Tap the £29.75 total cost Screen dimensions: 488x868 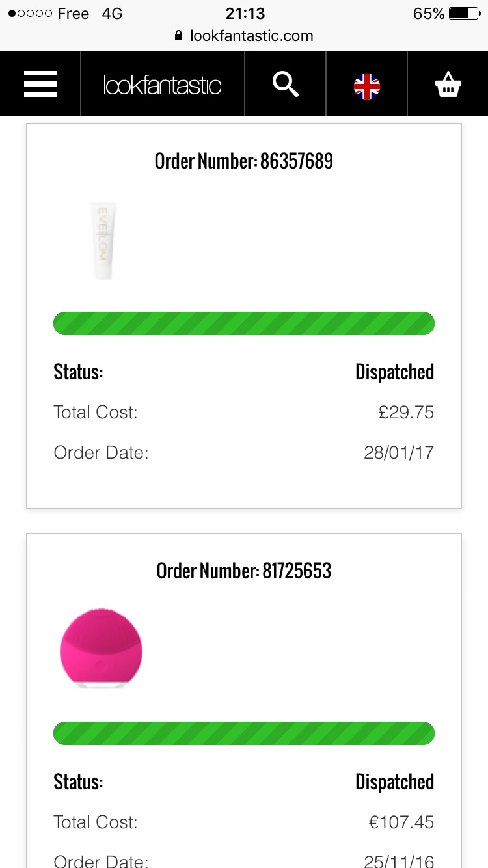click(406, 413)
